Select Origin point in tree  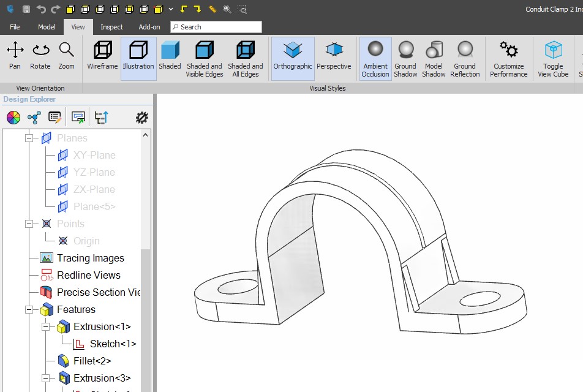86,241
